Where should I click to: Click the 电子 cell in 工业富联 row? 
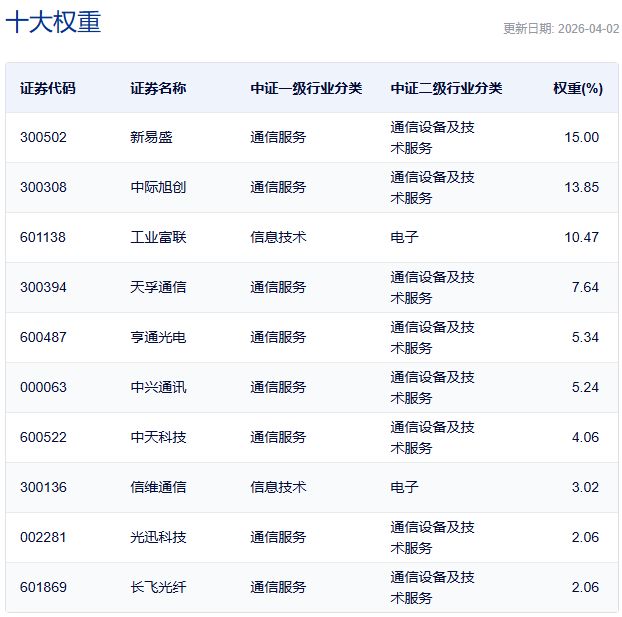click(404, 237)
